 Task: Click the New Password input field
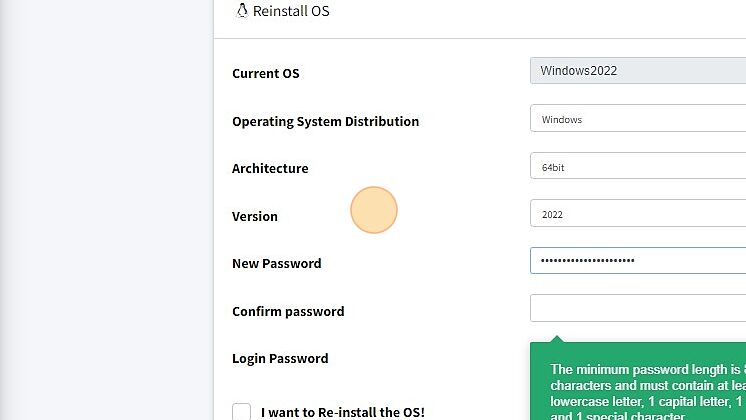click(638, 261)
